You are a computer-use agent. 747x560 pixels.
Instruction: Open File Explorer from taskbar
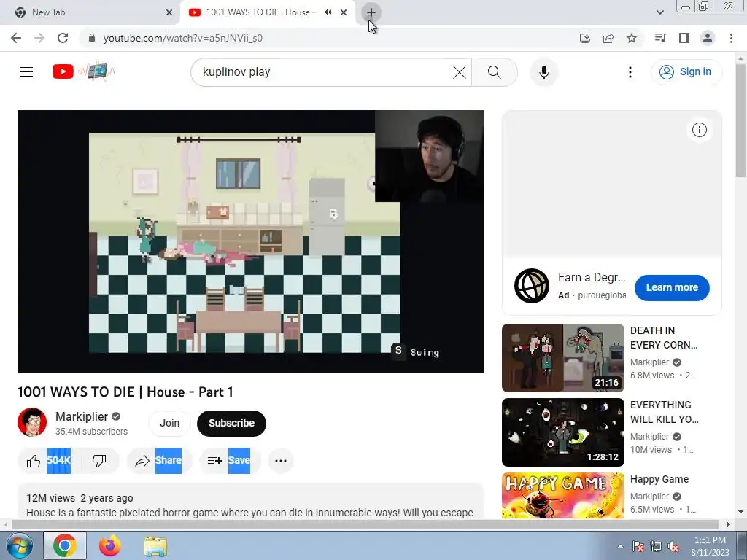(x=155, y=546)
